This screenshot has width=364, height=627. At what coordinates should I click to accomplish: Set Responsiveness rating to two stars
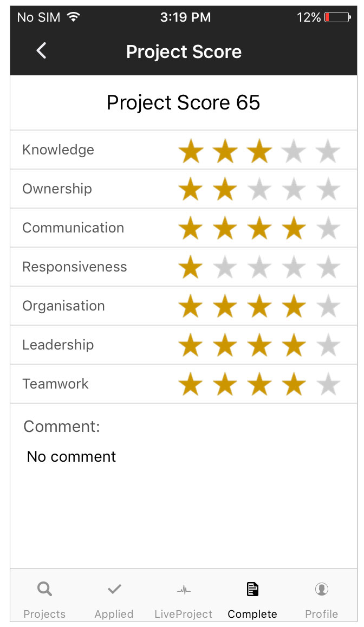[225, 268]
